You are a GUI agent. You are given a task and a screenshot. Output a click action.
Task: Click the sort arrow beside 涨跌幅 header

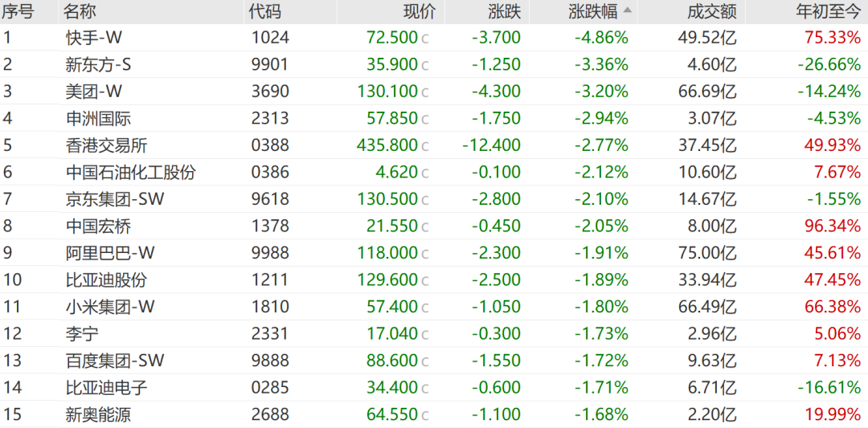pos(628,10)
